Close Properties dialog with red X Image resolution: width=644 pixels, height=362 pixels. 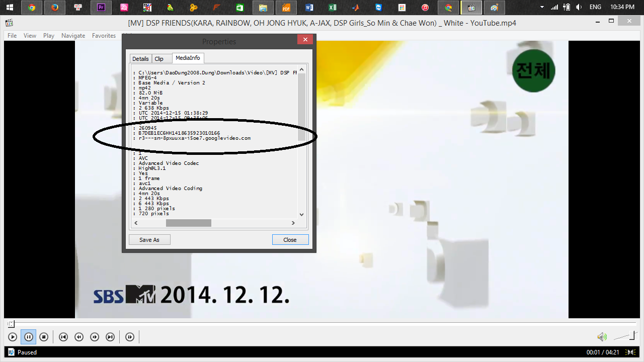pos(305,40)
